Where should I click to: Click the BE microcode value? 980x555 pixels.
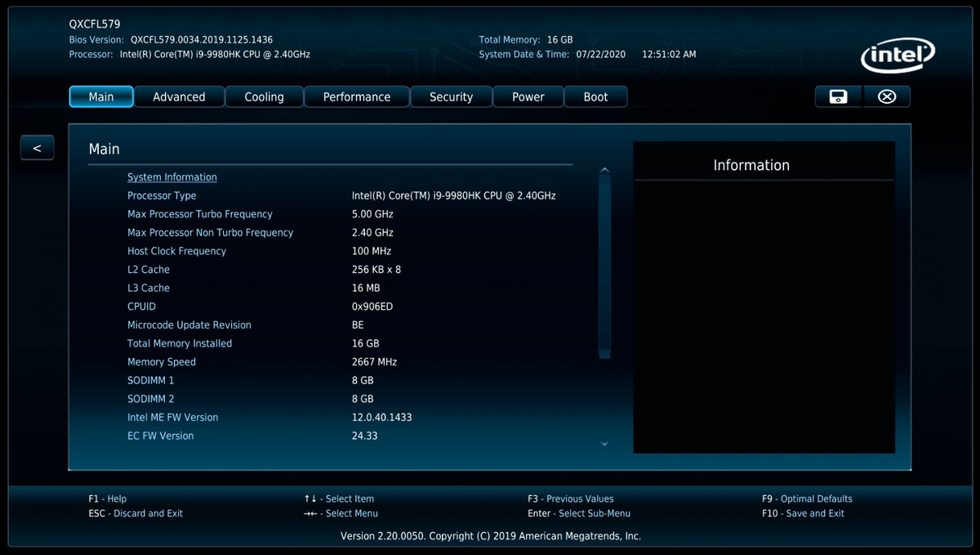point(358,325)
